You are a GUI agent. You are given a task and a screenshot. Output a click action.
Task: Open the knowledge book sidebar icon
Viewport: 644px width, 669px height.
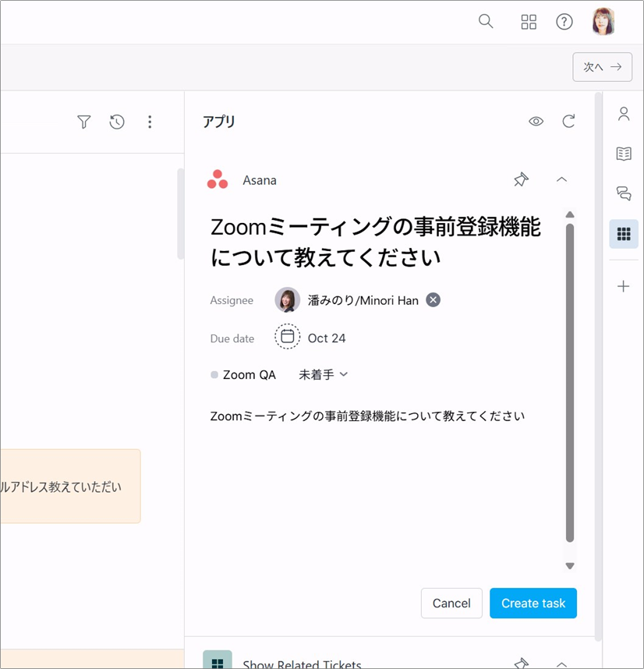[624, 154]
